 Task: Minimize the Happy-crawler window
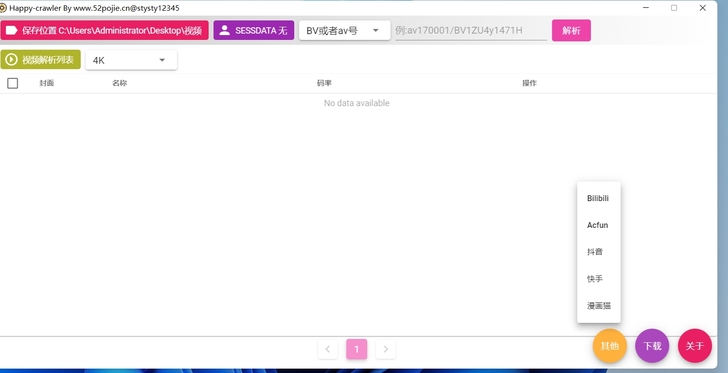coord(646,8)
